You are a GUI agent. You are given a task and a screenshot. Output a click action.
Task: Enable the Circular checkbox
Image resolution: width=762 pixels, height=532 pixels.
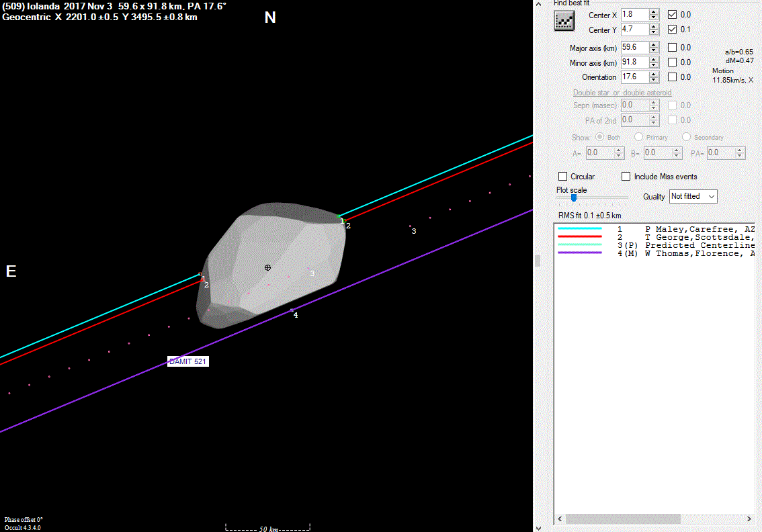point(563,177)
